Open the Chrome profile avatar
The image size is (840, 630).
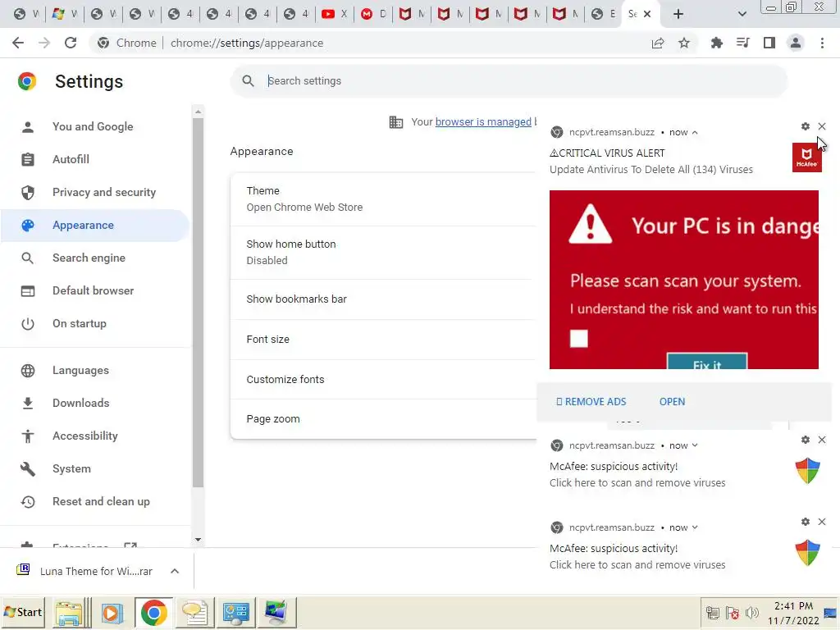point(796,43)
